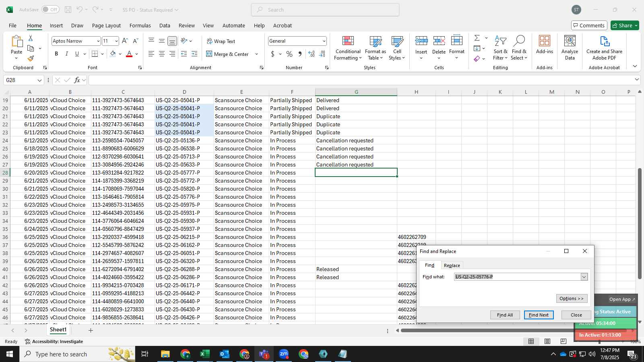Toggle Underline formatting
644x362 pixels.
point(77,54)
